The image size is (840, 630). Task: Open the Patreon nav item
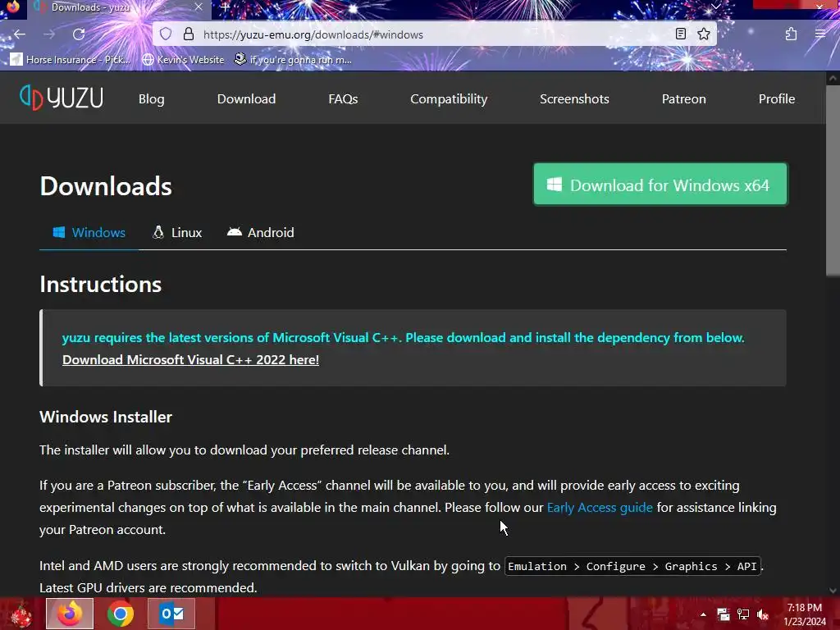[683, 98]
